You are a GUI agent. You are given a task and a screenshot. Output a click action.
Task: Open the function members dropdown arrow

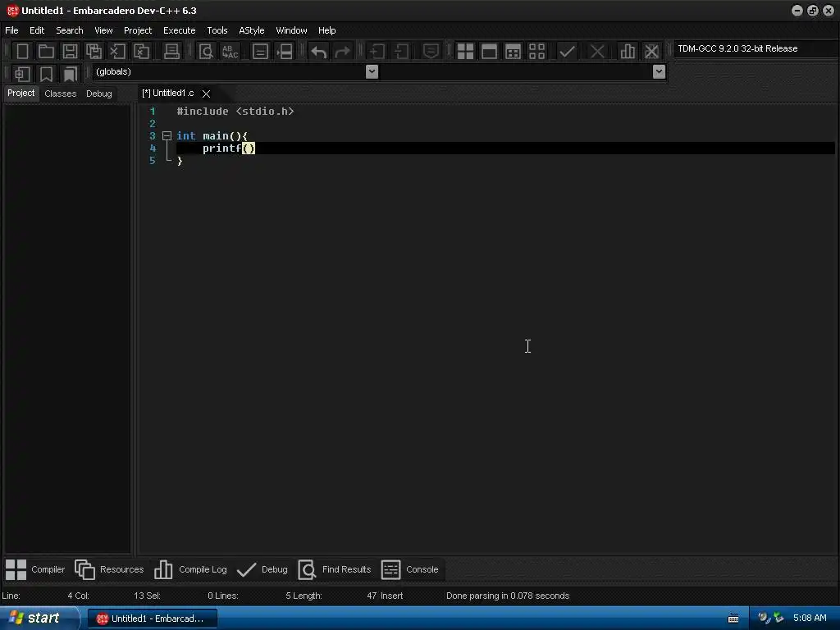click(659, 72)
